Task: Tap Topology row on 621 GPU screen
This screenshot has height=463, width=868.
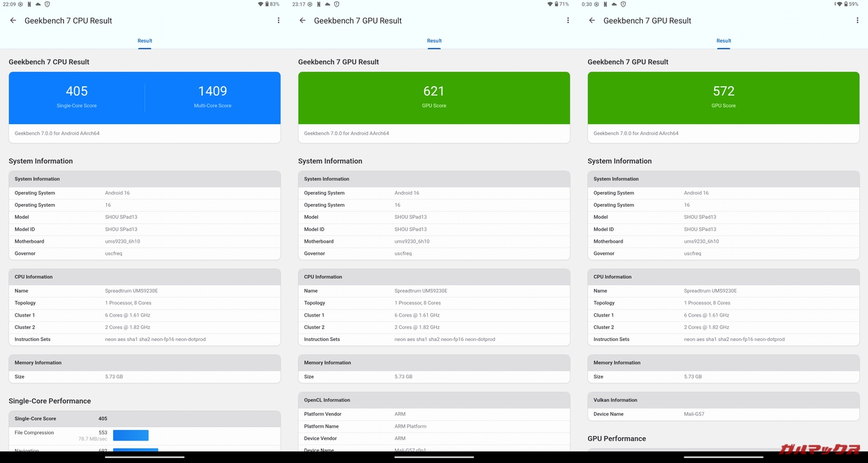Action: point(434,303)
